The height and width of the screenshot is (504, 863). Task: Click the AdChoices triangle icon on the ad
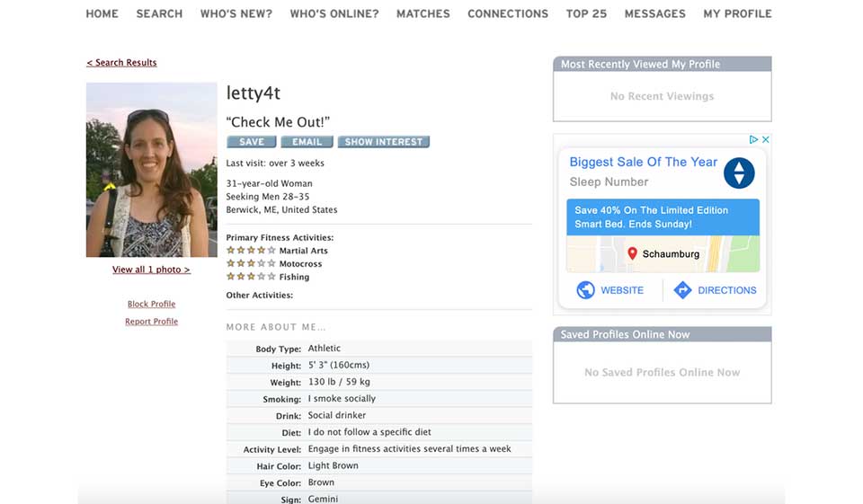(754, 139)
